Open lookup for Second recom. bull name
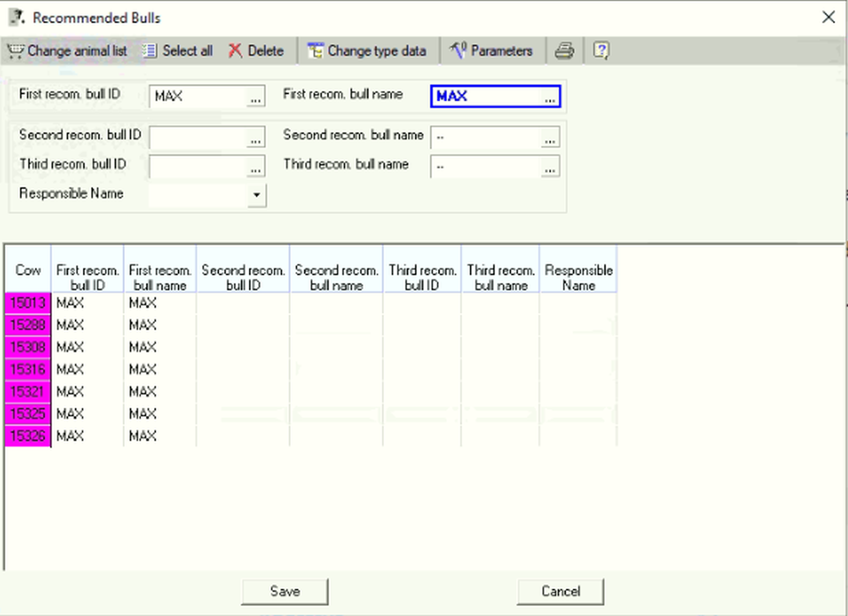The height and width of the screenshot is (616, 848). [x=550, y=138]
